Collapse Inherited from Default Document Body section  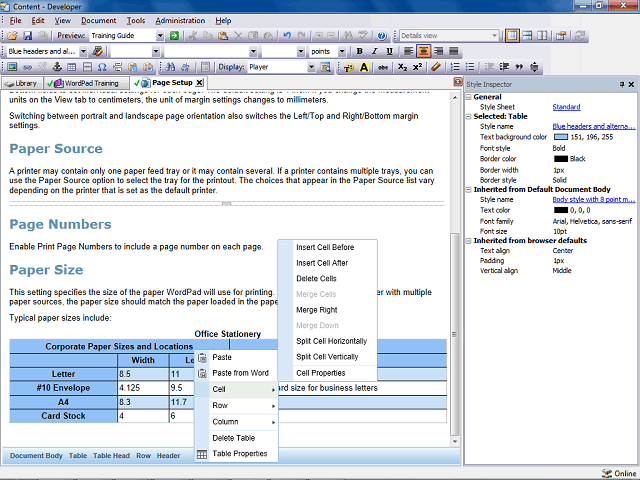tap(469, 189)
